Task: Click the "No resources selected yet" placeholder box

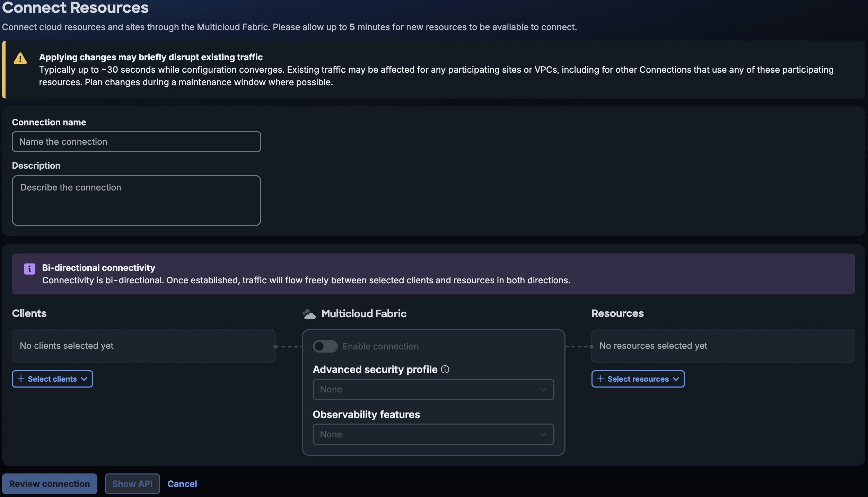Action: coord(723,346)
